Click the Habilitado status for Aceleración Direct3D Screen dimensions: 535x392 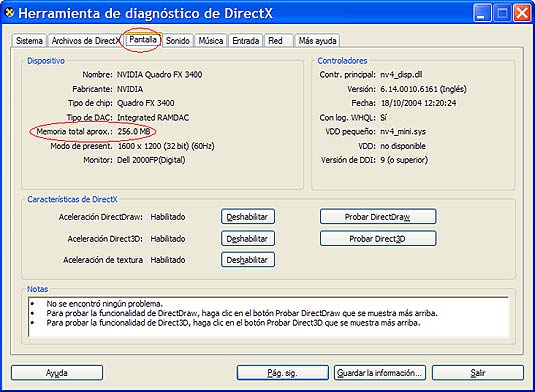point(168,238)
